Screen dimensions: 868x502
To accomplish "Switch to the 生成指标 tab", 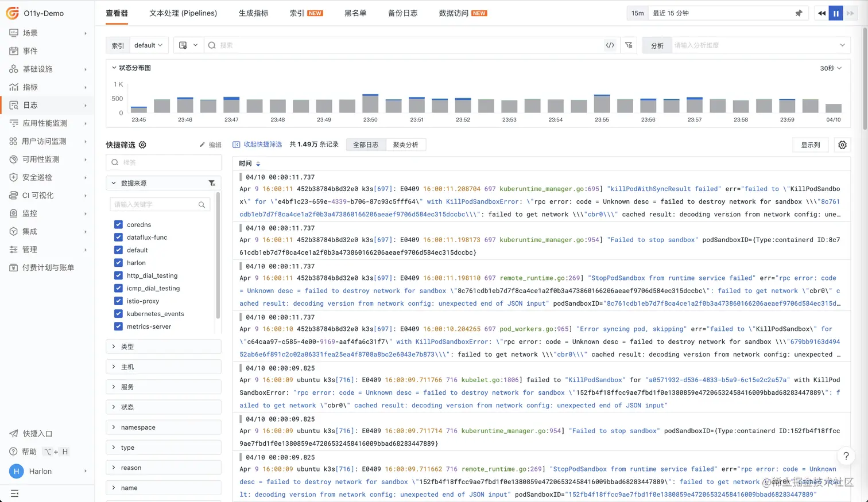I will click(253, 13).
